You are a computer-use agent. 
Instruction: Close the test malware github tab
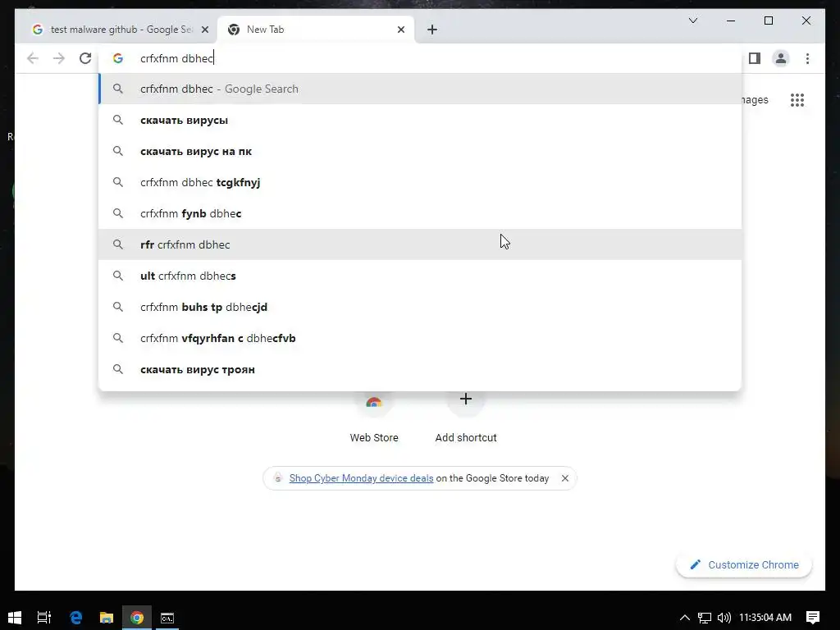click(x=204, y=30)
